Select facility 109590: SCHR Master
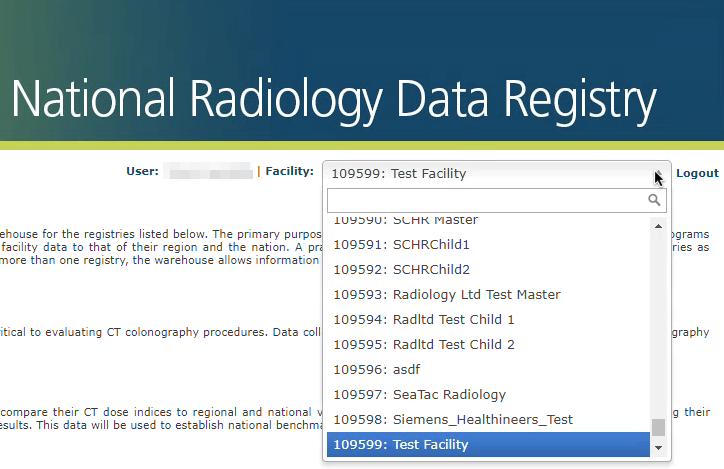The image size is (724, 469). tap(488, 221)
